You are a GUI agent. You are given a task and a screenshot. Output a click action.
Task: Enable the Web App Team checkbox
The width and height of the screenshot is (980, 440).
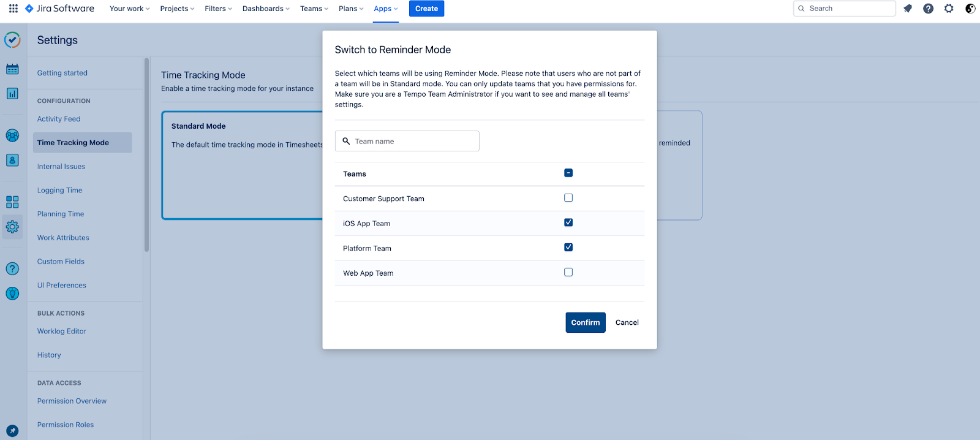(568, 272)
